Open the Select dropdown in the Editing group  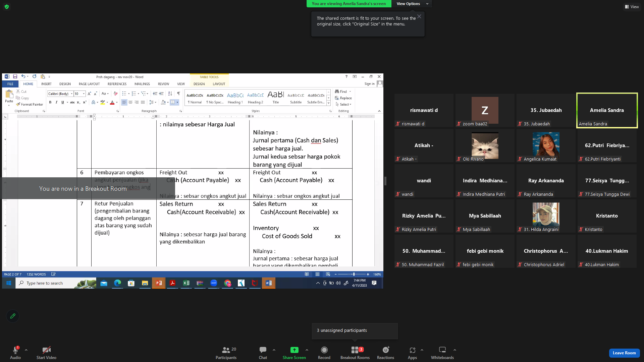coord(344,104)
